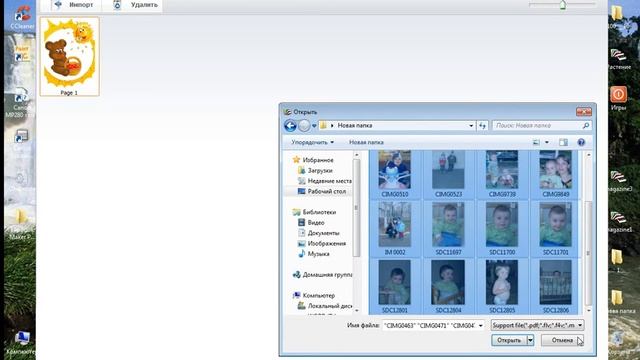Click the Импорт import button
The height and width of the screenshot is (360, 640).
pos(75,5)
